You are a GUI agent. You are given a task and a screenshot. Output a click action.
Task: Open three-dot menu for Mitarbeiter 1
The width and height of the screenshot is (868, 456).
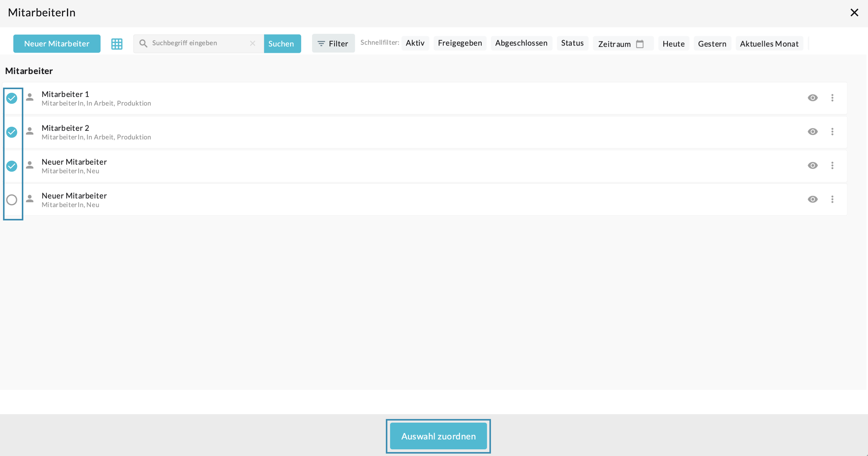[x=832, y=98]
